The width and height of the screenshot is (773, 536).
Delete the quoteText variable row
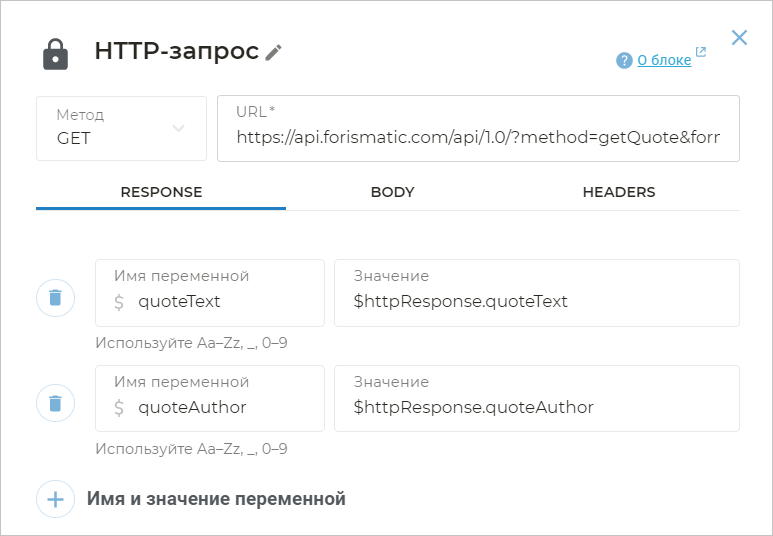click(56, 298)
